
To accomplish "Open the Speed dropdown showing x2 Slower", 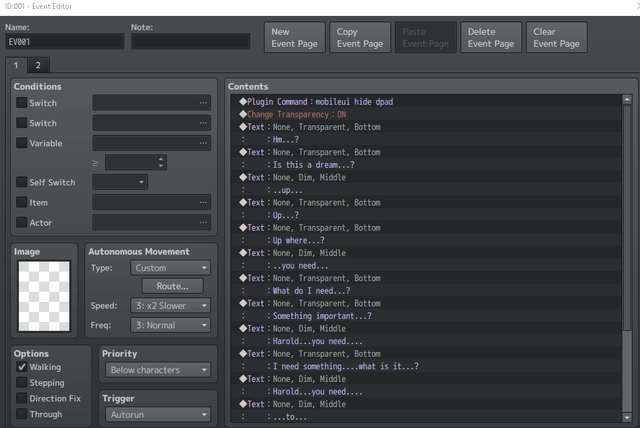I will [171, 306].
